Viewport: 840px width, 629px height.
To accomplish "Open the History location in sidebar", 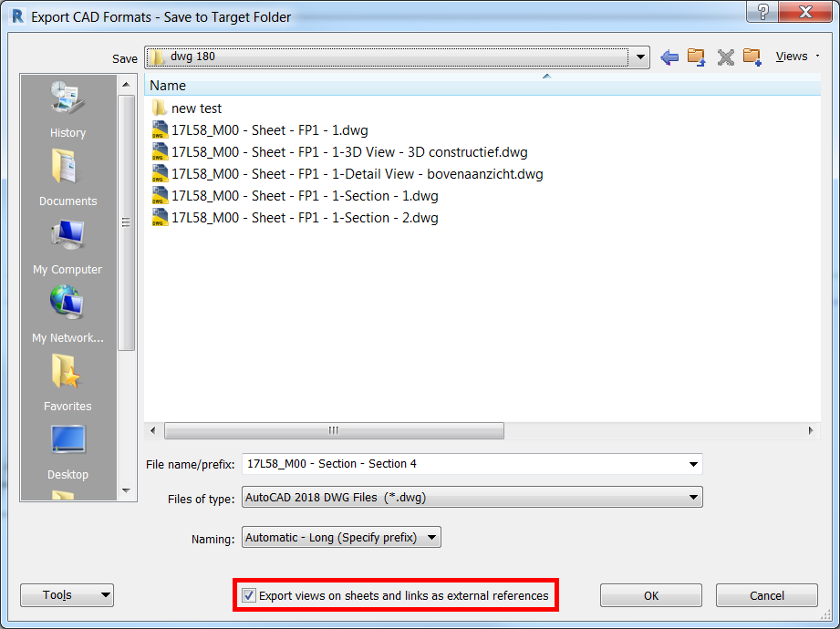I will coord(67,109).
